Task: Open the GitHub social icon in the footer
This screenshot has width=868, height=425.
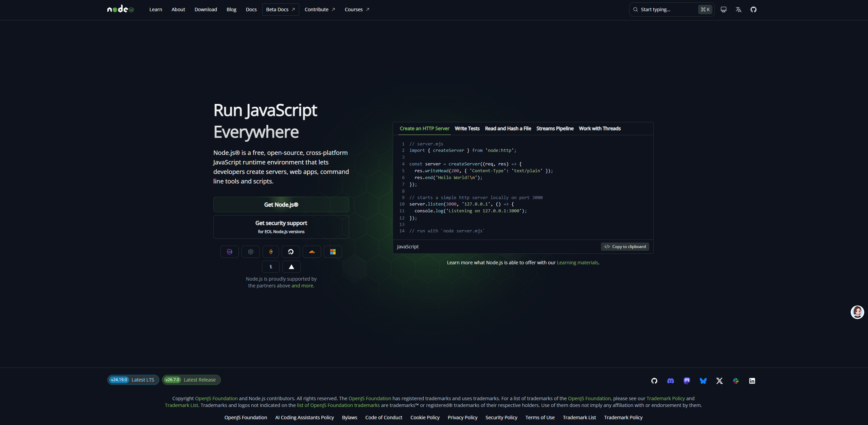Action: pos(654,381)
